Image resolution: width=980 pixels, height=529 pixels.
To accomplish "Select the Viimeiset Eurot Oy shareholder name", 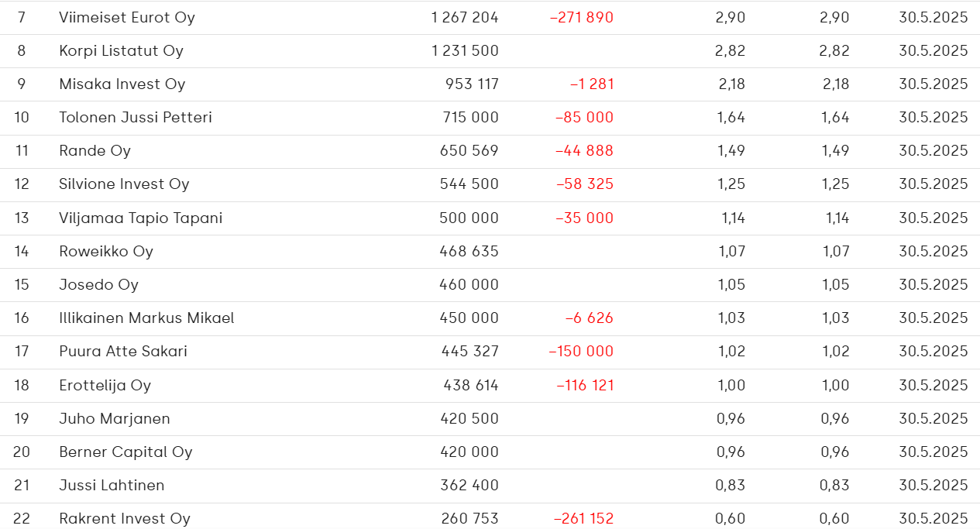I will tap(127, 17).
